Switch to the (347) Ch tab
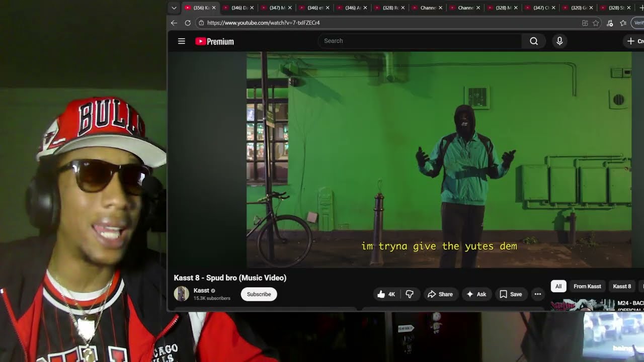Image resolution: width=644 pixels, height=362 pixels. coord(540,8)
